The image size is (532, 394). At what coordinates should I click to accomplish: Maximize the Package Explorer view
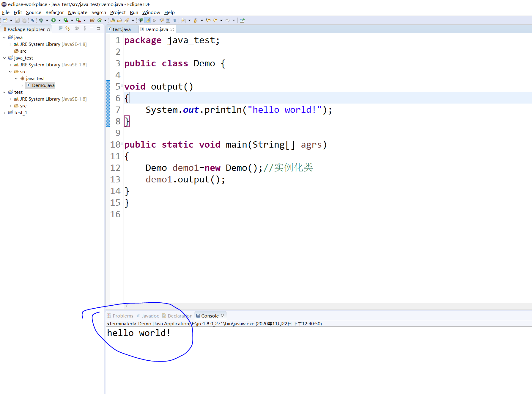pos(98,28)
